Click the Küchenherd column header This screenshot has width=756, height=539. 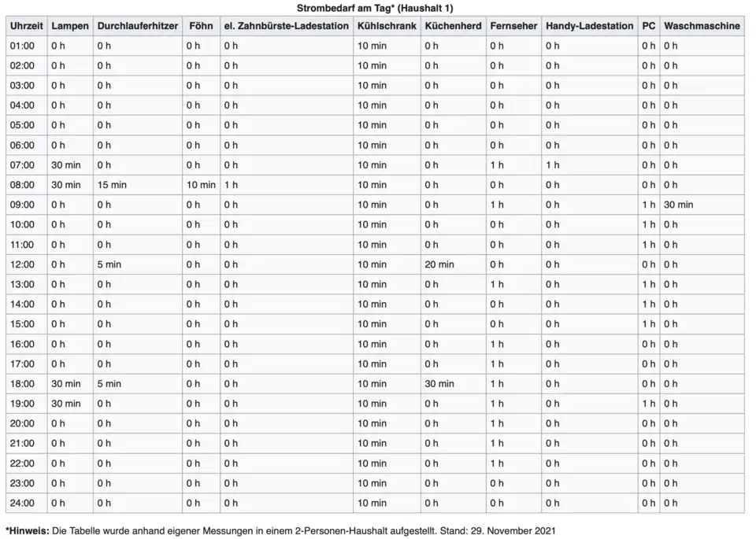[x=453, y=26]
